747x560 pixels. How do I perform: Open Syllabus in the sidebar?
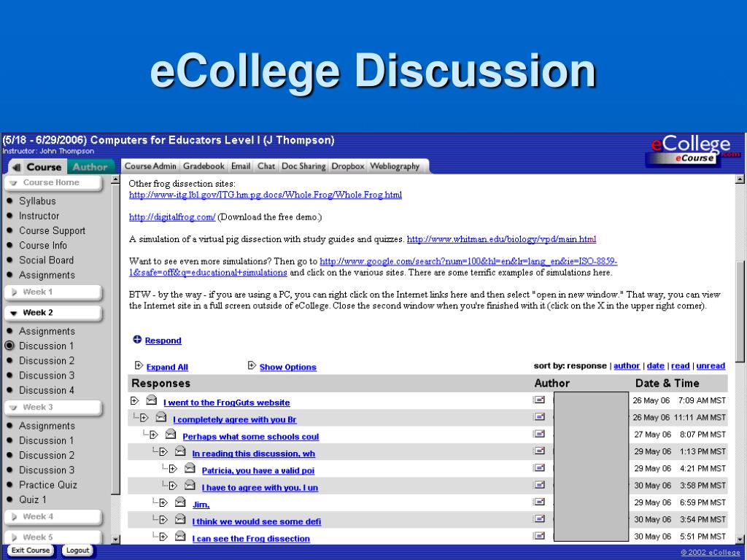tap(37, 201)
